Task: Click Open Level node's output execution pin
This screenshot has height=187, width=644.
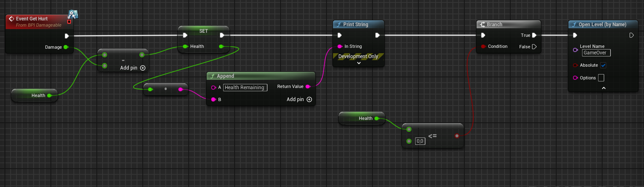Action: 631,35
